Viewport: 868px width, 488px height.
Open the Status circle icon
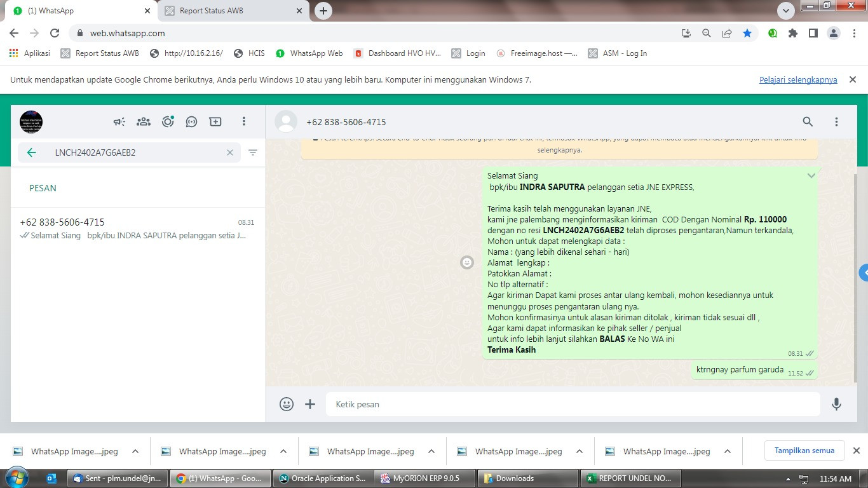[168, 121]
